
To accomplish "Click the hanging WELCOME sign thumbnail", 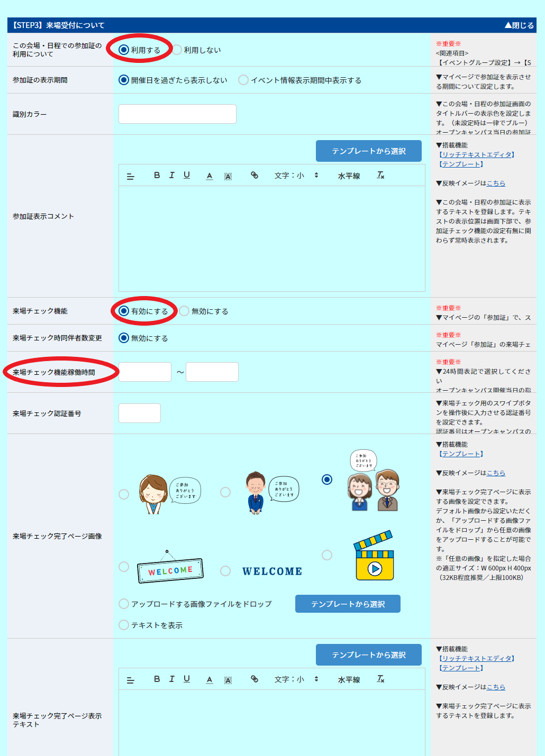I will tap(170, 567).
